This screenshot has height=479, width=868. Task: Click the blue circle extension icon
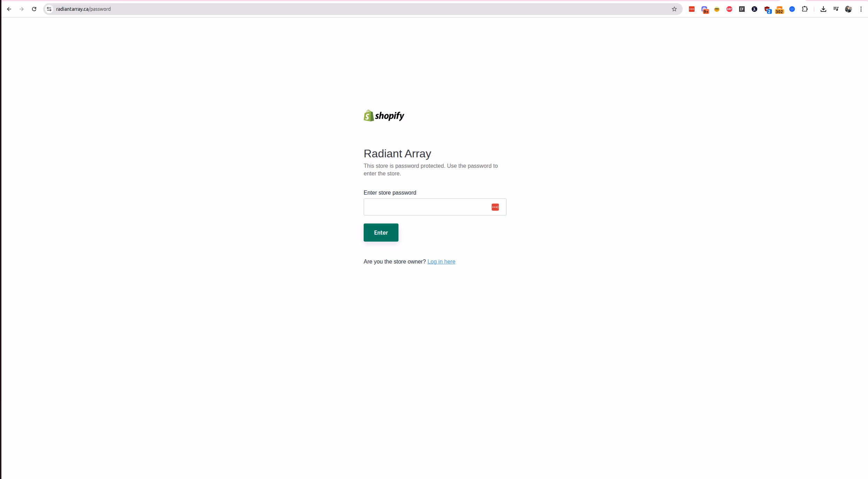792,9
